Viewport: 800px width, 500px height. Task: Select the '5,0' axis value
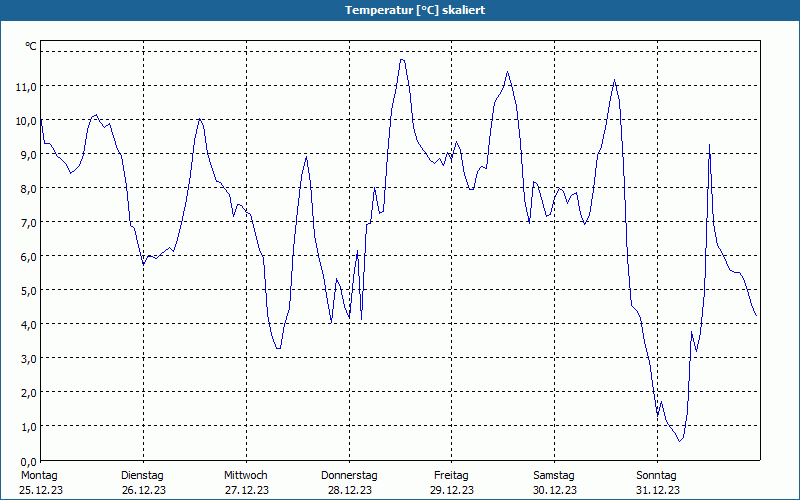tap(29, 291)
